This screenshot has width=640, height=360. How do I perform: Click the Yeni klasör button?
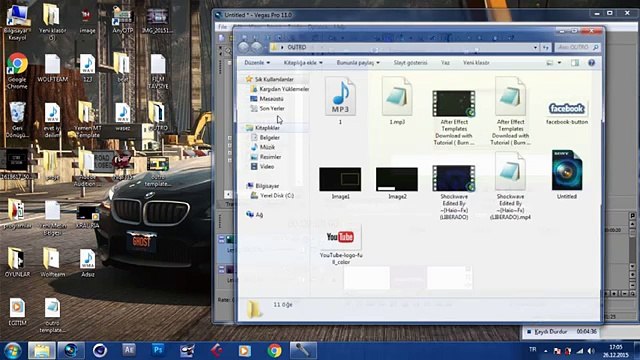pos(476,63)
